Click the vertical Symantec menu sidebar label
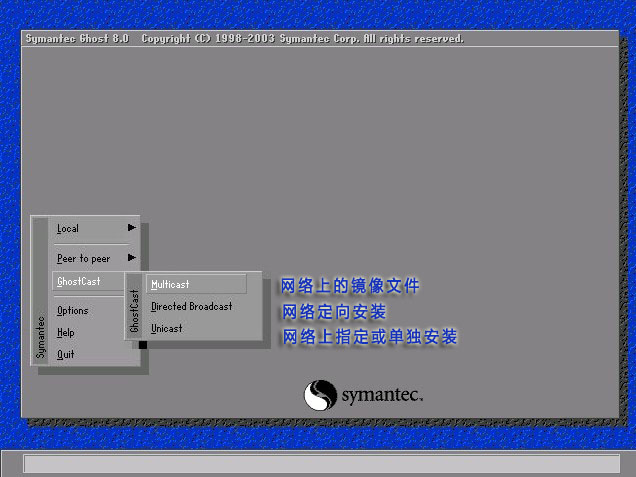The image size is (636, 477). tap(41, 337)
